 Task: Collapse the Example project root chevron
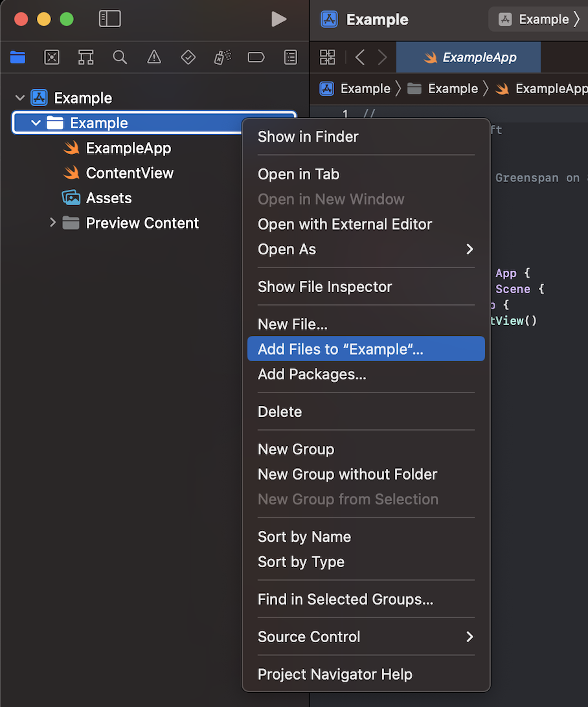coord(20,98)
